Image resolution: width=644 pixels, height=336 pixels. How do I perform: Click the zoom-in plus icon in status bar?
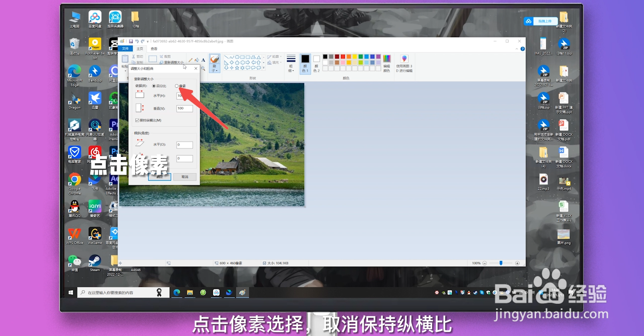pyautogui.click(x=517, y=263)
